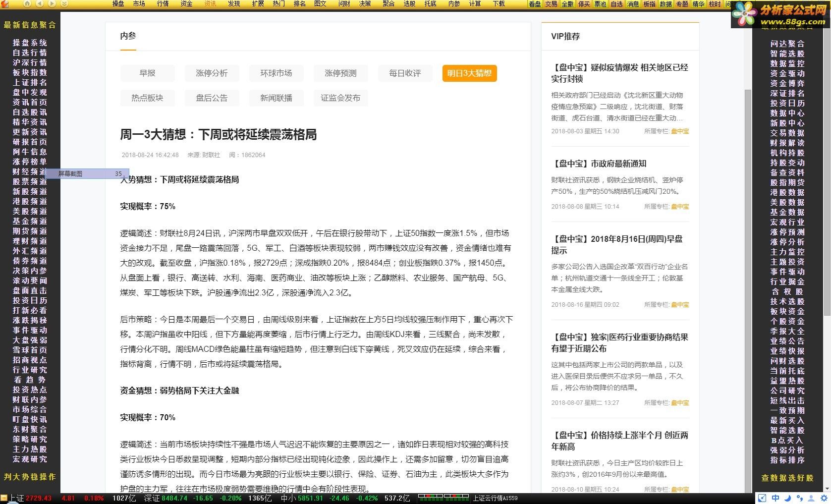Screen dimensions: 831x504
Task: Open the 资讯 top menu
Action: (x=210, y=3)
